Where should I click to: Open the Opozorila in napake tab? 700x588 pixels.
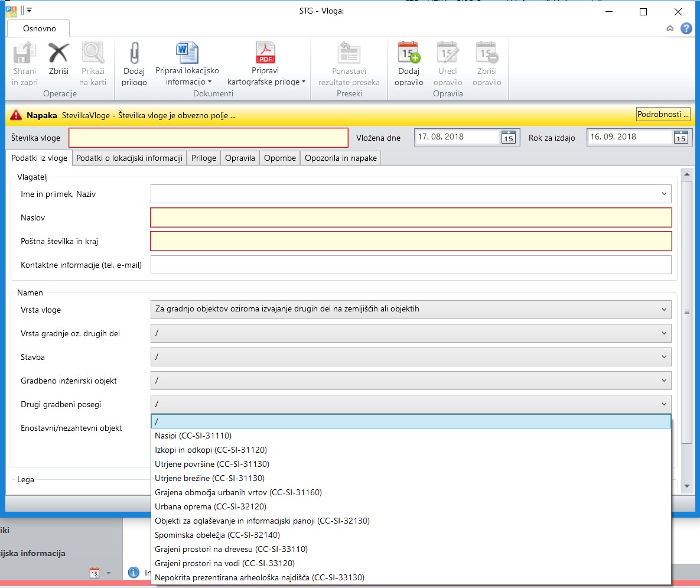340,158
